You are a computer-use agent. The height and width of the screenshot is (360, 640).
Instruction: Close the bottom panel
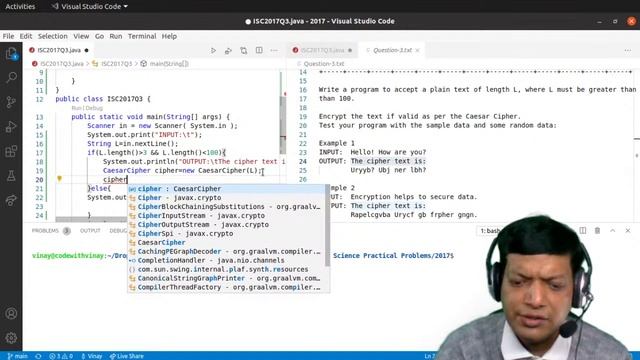tap(628, 231)
